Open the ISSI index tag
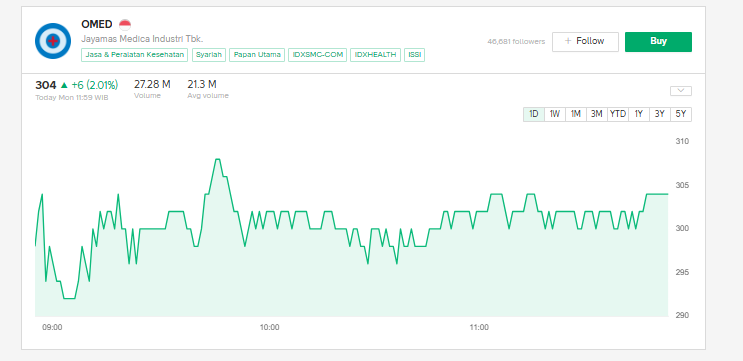743x361 pixels. coord(415,55)
